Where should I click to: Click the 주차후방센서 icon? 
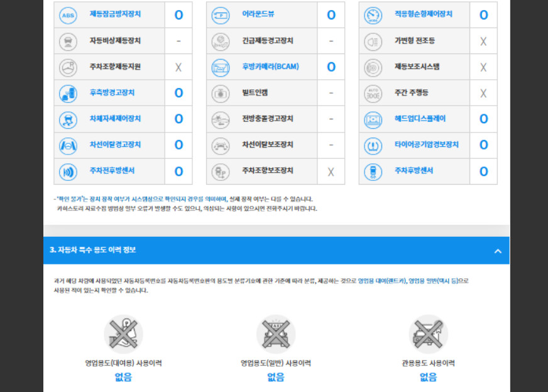point(373,171)
